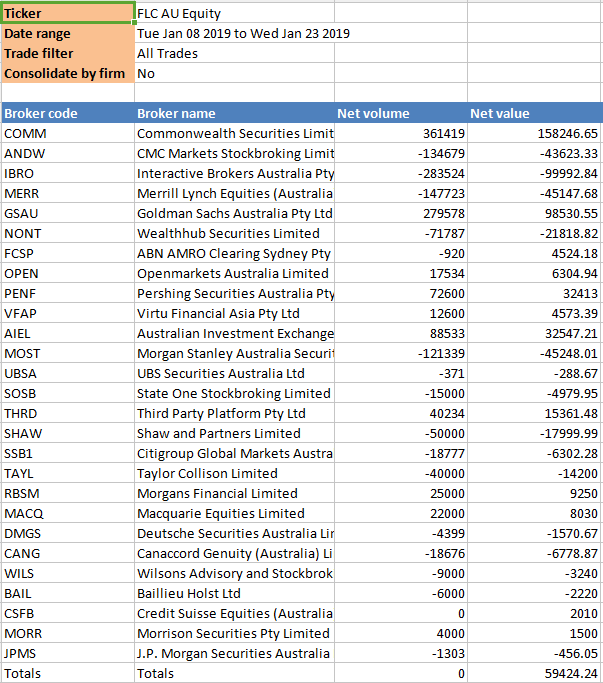Select the Ticker label cell
Viewport: 603px width, 683px height.
(68, 13)
